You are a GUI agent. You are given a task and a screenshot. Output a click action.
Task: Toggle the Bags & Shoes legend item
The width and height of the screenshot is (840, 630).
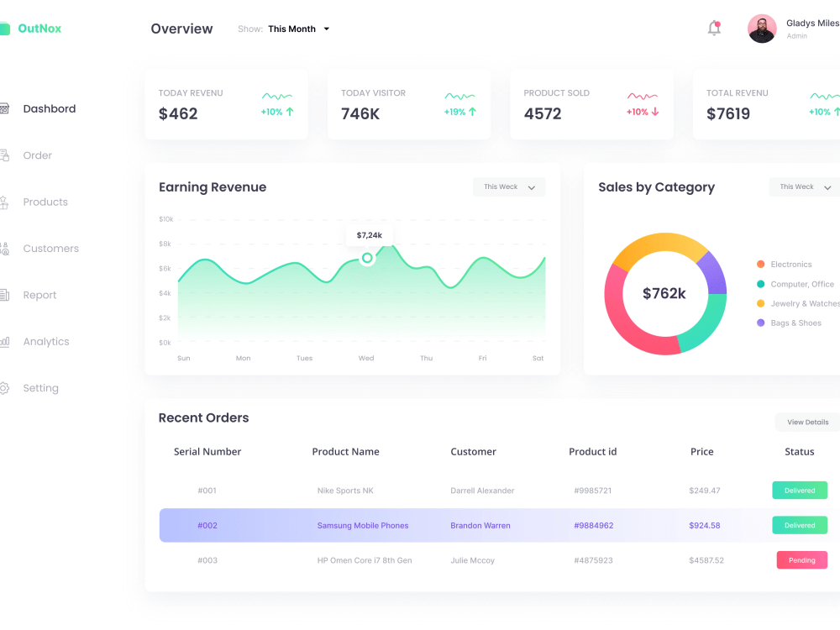[x=788, y=323]
